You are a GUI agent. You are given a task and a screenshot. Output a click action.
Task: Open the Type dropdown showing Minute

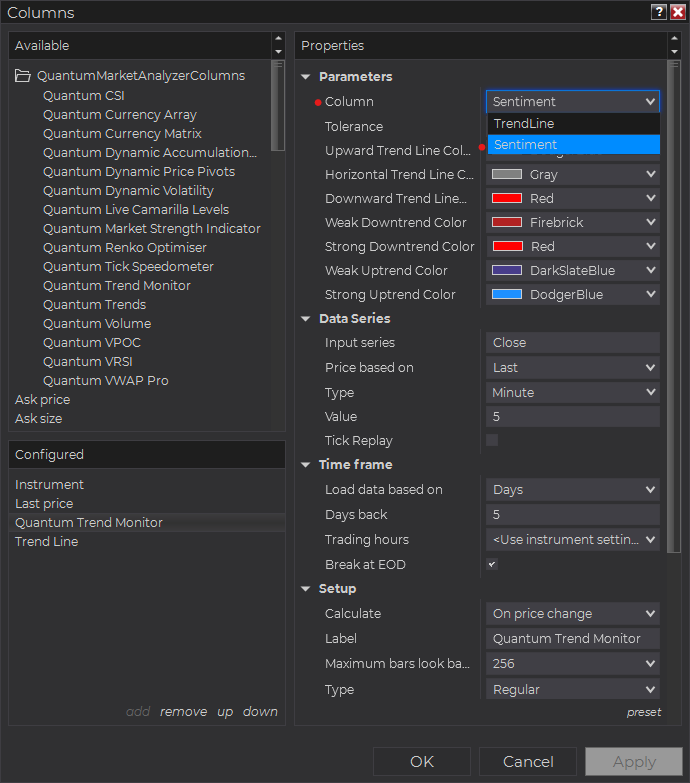click(x=573, y=392)
